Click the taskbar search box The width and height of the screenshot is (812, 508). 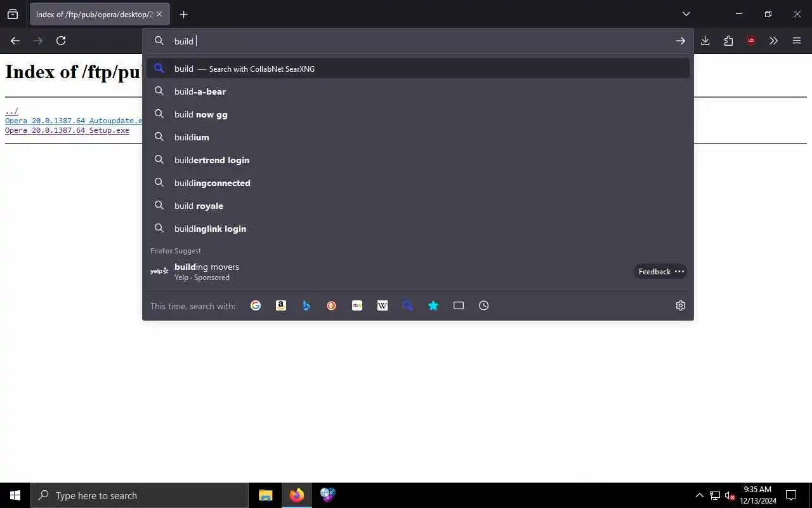click(x=140, y=495)
